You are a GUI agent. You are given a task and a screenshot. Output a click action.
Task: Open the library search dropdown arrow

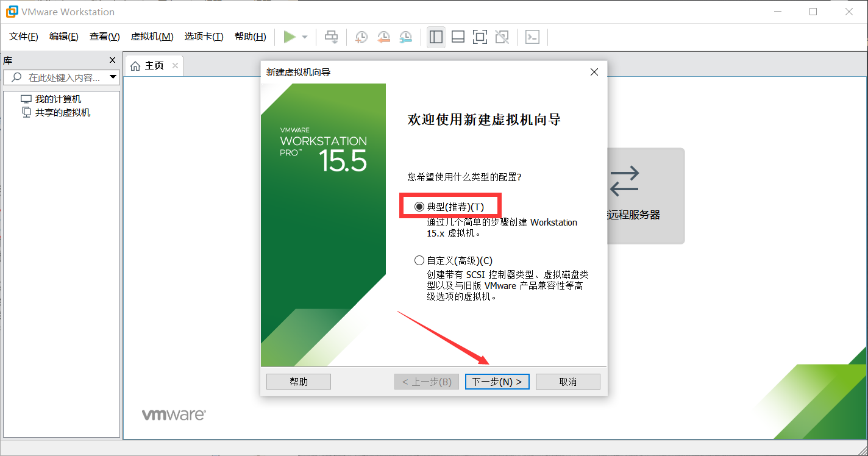point(113,77)
